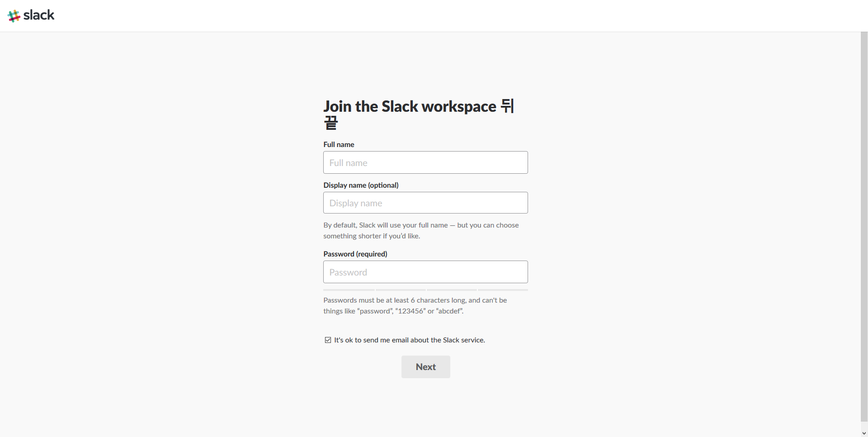Click the 'It's ok to send me email' label
This screenshot has width=868, height=437.
coord(410,340)
